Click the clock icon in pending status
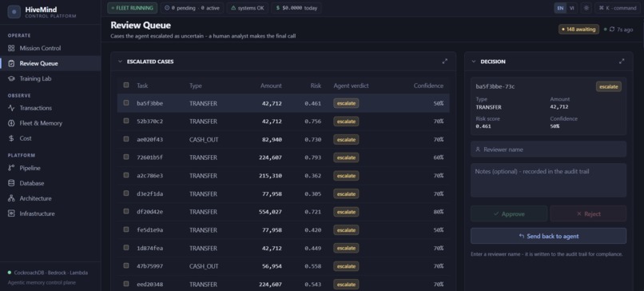 (x=167, y=8)
